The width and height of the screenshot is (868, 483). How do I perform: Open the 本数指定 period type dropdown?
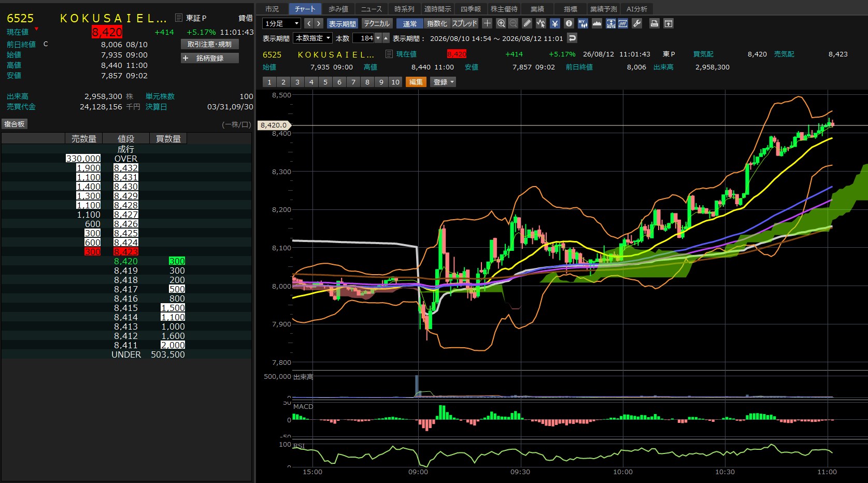tap(313, 38)
